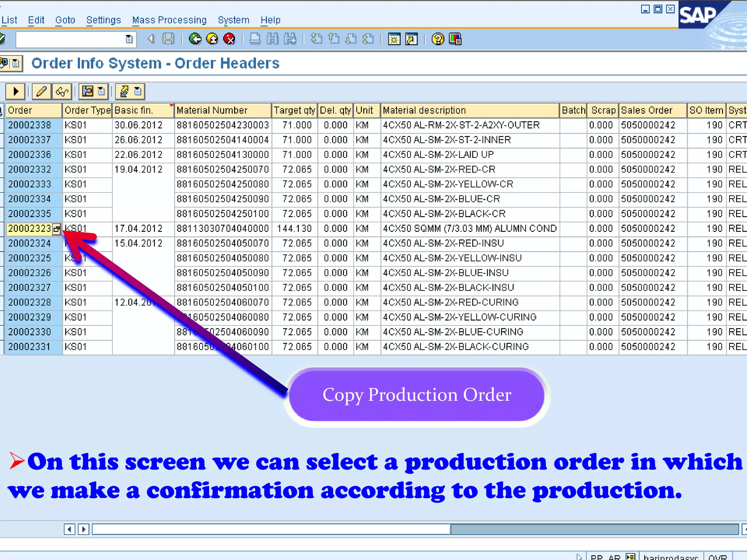Open the Edit menu

tap(36, 20)
